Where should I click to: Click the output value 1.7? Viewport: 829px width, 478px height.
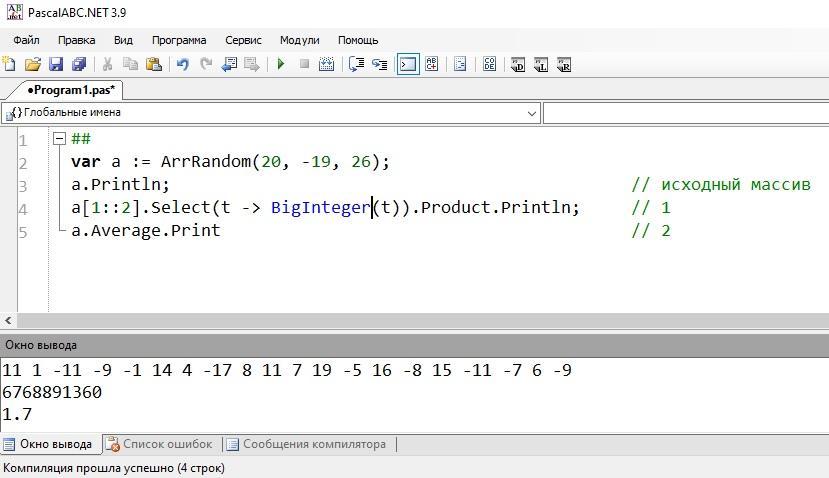click(17, 414)
